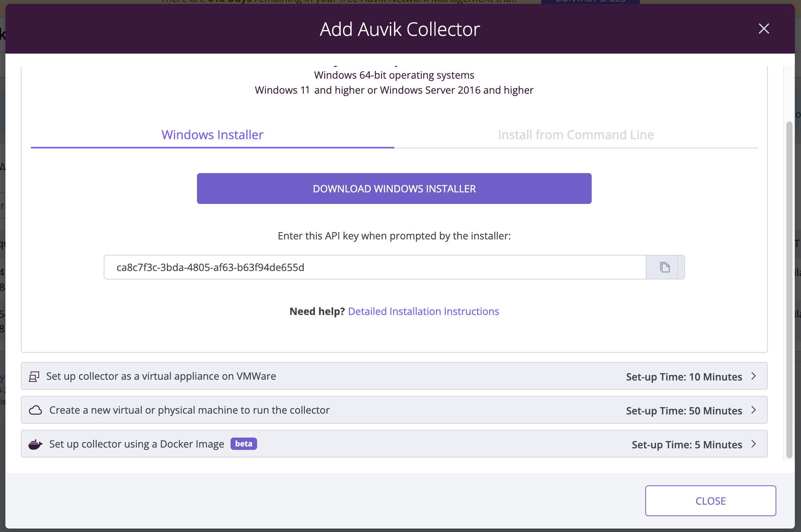This screenshot has width=801, height=532.
Task: Expand new virtual or physical machine chevron
Action: [754, 410]
